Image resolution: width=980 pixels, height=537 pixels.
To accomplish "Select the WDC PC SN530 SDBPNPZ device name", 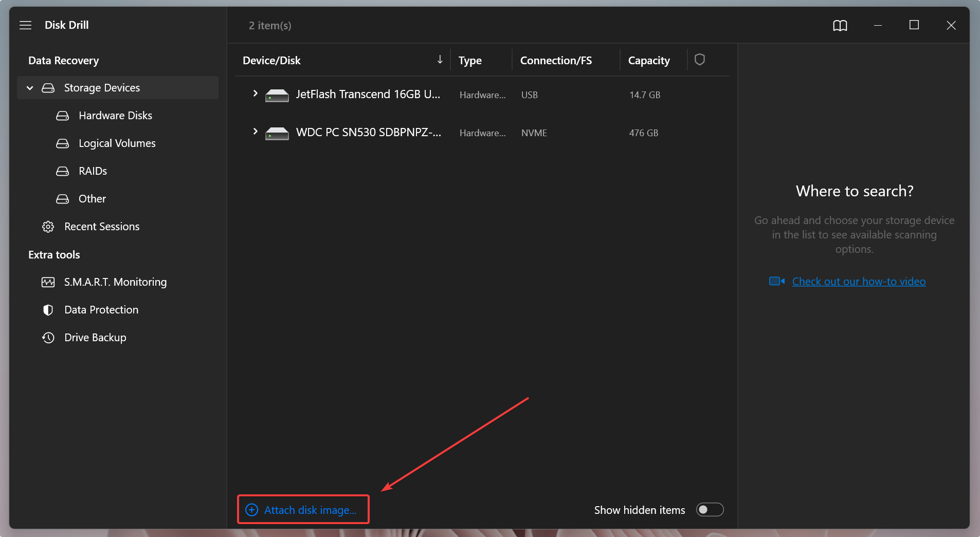I will (x=369, y=133).
